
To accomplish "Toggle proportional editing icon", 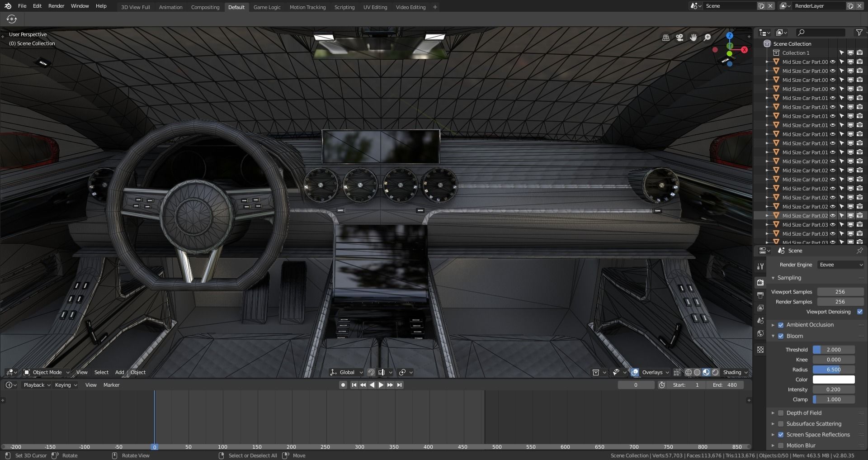I will pyautogui.click(x=402, y=372).
